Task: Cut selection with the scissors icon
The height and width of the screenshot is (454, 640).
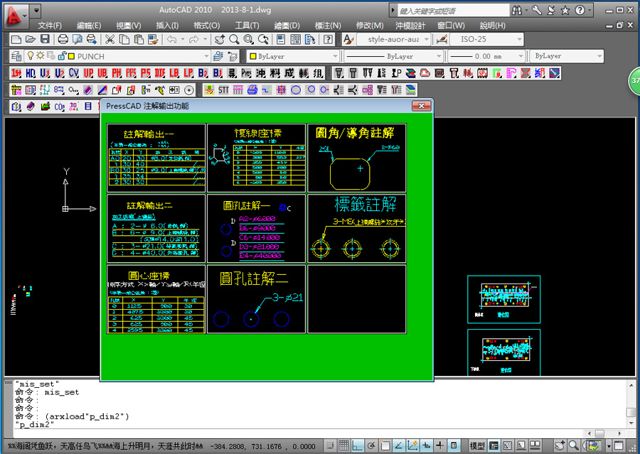Action: [109, 40]
